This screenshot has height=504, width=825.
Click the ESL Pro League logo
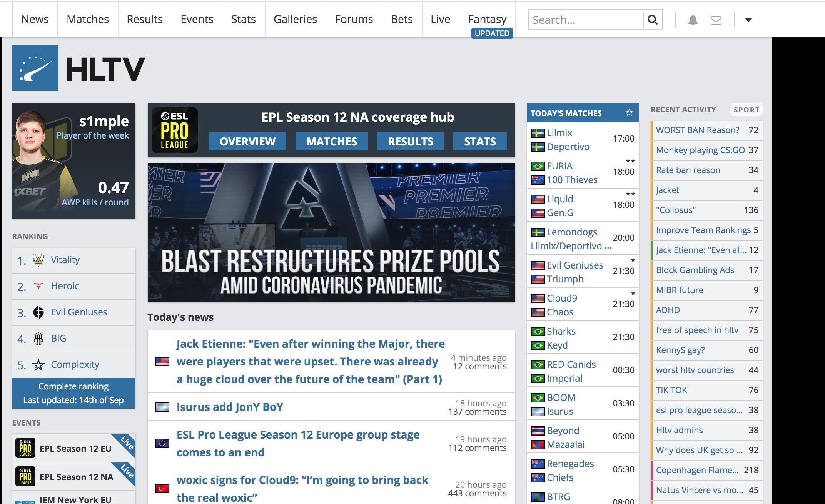175,130
